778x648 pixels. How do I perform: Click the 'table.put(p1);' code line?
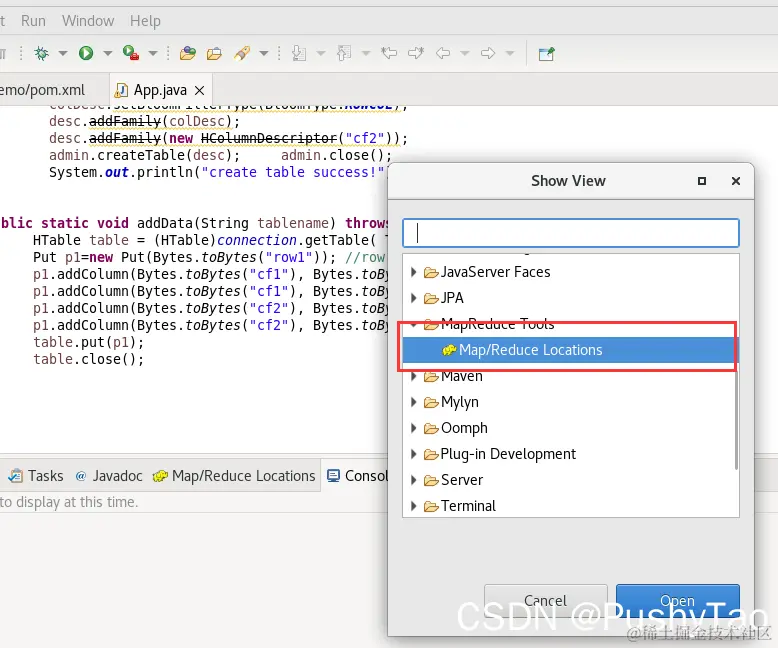coord(88,342)
